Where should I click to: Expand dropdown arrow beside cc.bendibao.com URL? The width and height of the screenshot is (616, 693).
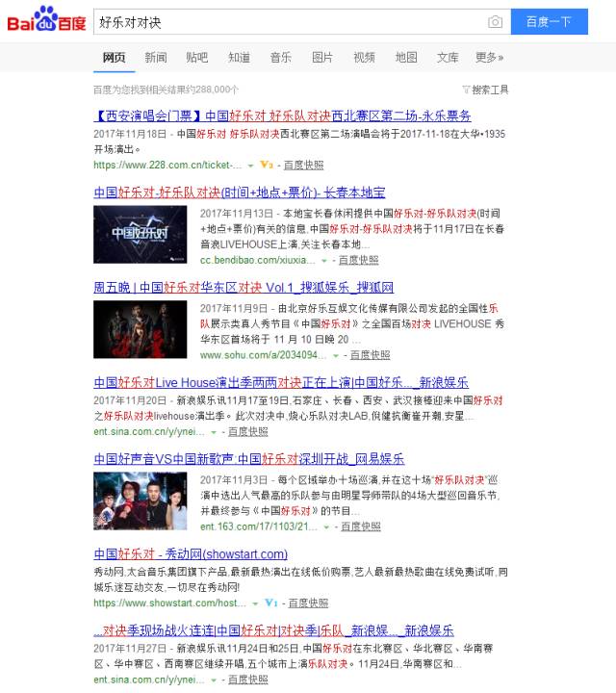(324, 261)
